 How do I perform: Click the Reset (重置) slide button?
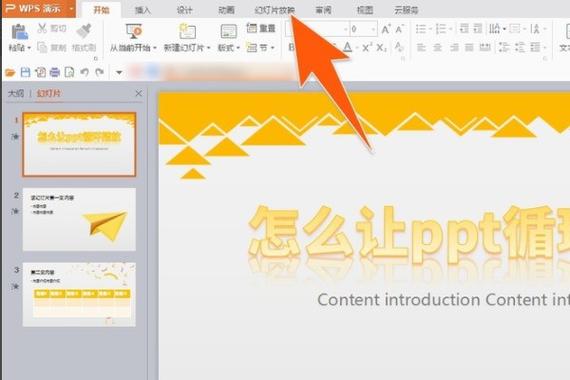261,28
